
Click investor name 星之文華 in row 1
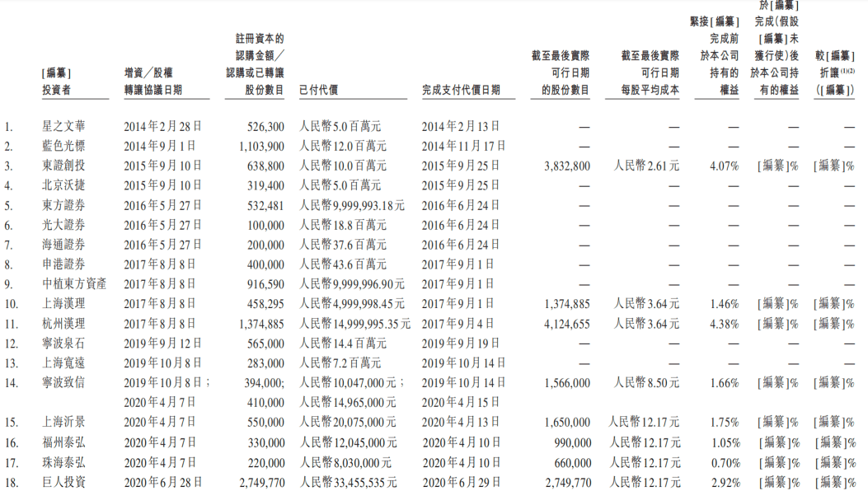[x=63, y=126]
